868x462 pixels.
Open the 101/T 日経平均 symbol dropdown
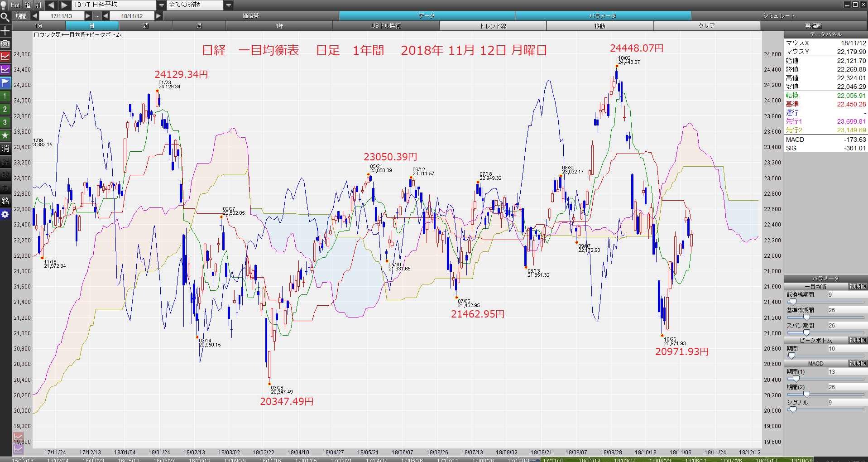click(162, 5)
